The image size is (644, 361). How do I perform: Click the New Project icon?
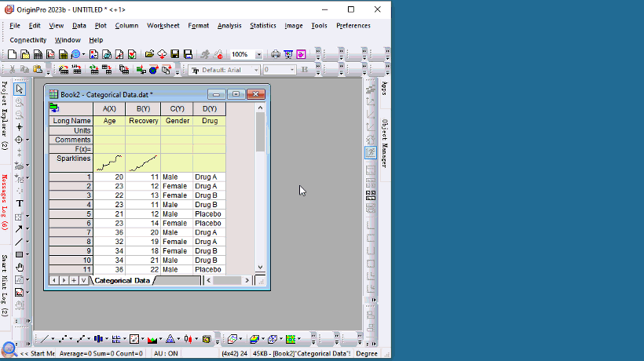coord(13,54)
